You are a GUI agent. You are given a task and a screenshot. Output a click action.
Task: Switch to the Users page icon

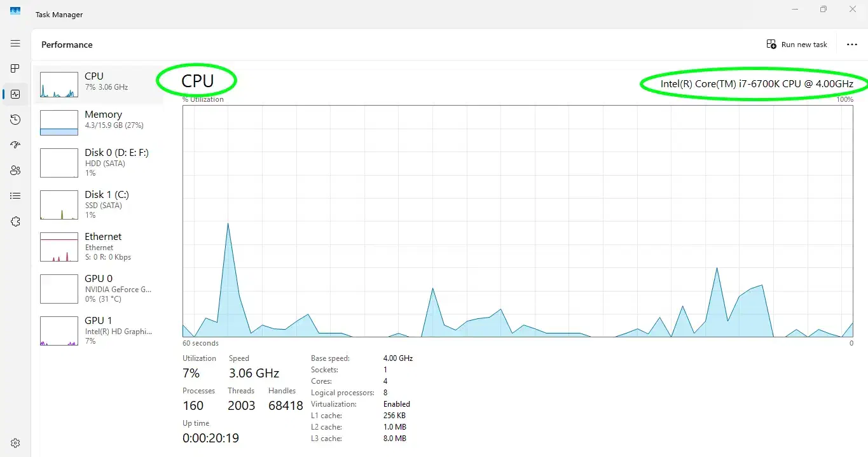coord(15,171)
